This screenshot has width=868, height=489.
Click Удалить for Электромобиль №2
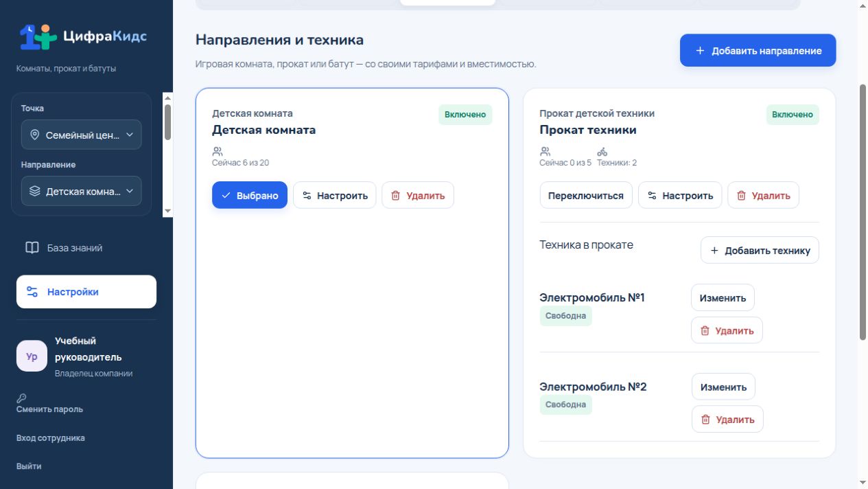727,420
